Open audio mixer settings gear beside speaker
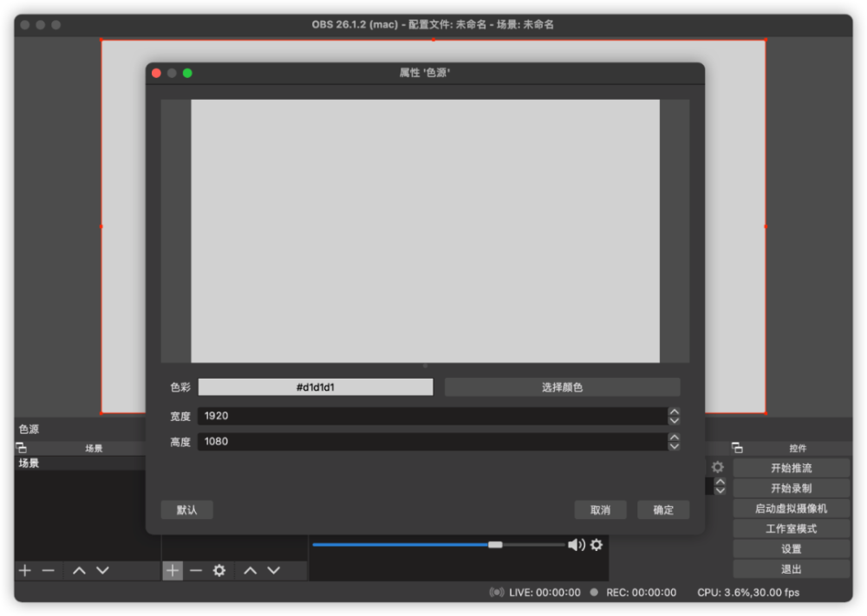Viewport: 867px width, 616px height. (x=596, y=545)
